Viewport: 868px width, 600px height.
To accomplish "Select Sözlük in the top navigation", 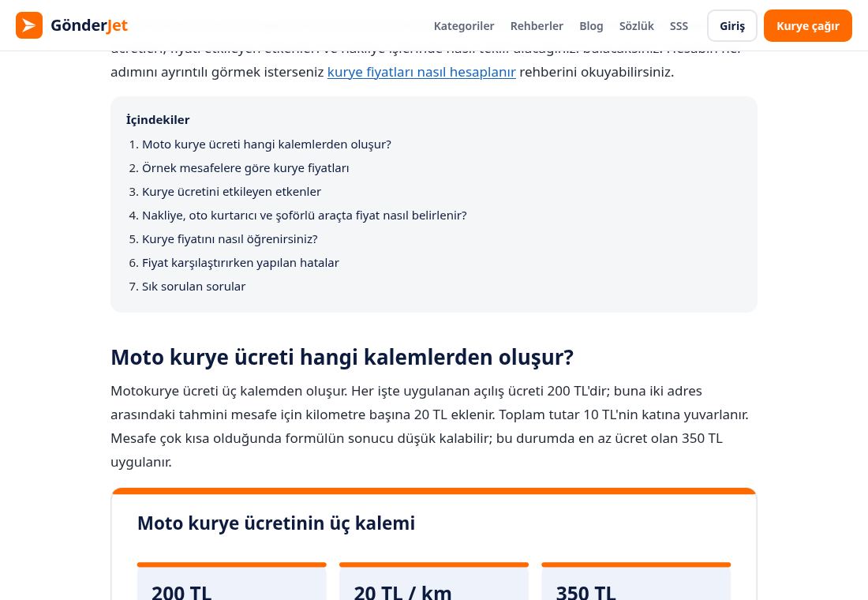I will click(x=636, y=26).
